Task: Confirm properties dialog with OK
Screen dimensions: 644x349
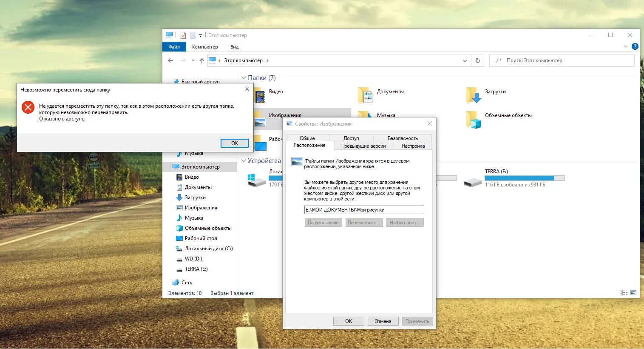Action: (349, 321)
